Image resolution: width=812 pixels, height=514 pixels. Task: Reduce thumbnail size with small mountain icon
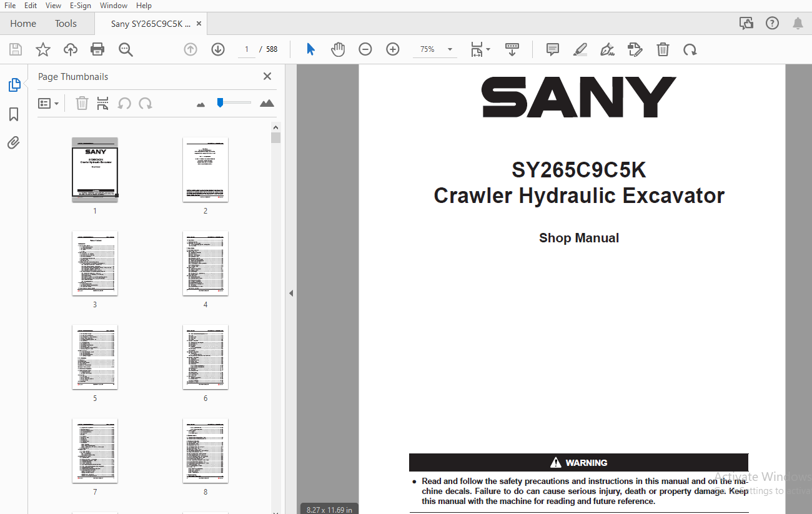[x=201, y=104]
